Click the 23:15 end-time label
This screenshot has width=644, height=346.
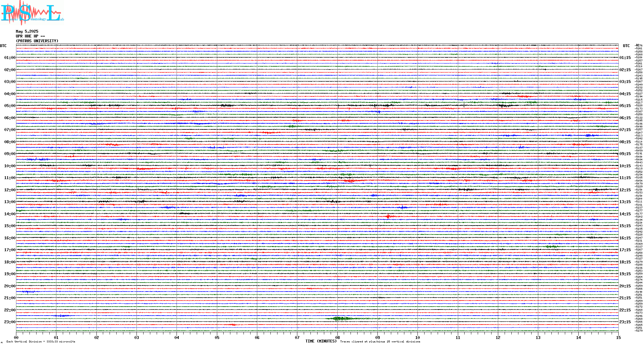625,322
